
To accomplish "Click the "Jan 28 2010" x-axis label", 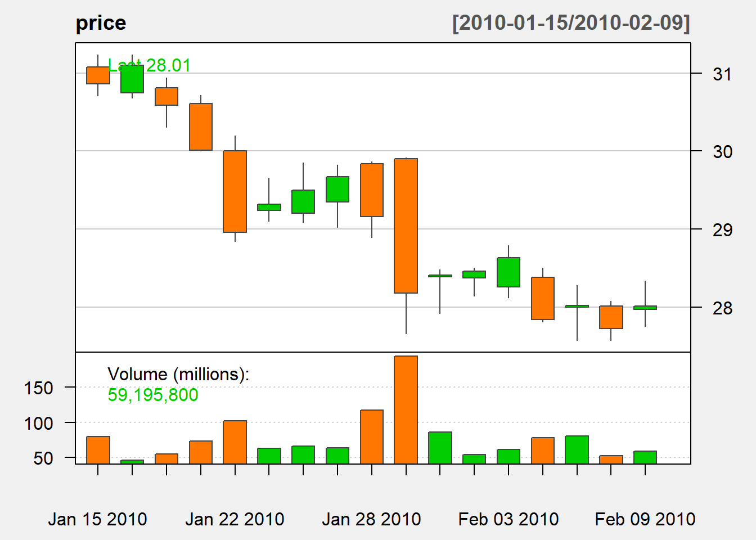I will coord(371,519).
